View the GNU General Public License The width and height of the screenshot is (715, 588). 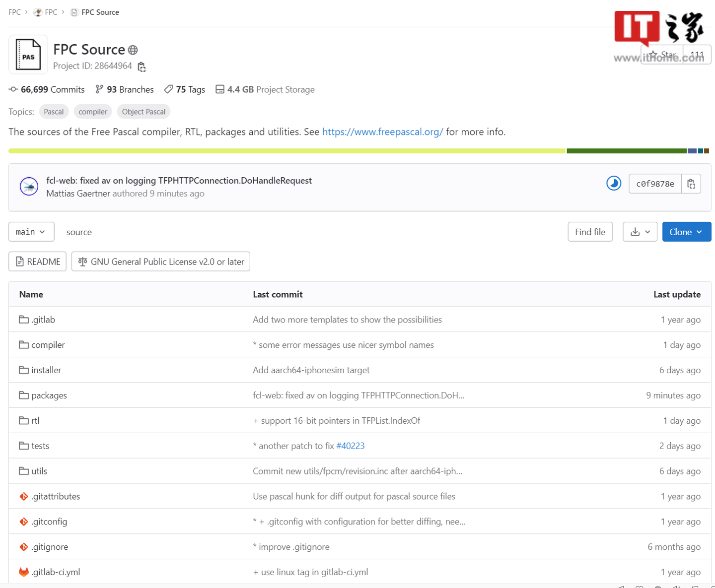[x=161, y=261]
